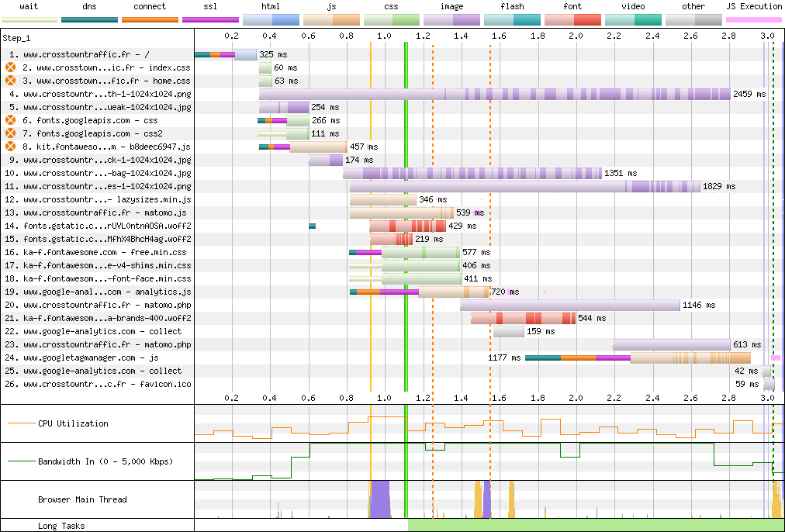Click the Long Tasks label
This screenshot has width=785, height=532.
[x=61, y=526]
